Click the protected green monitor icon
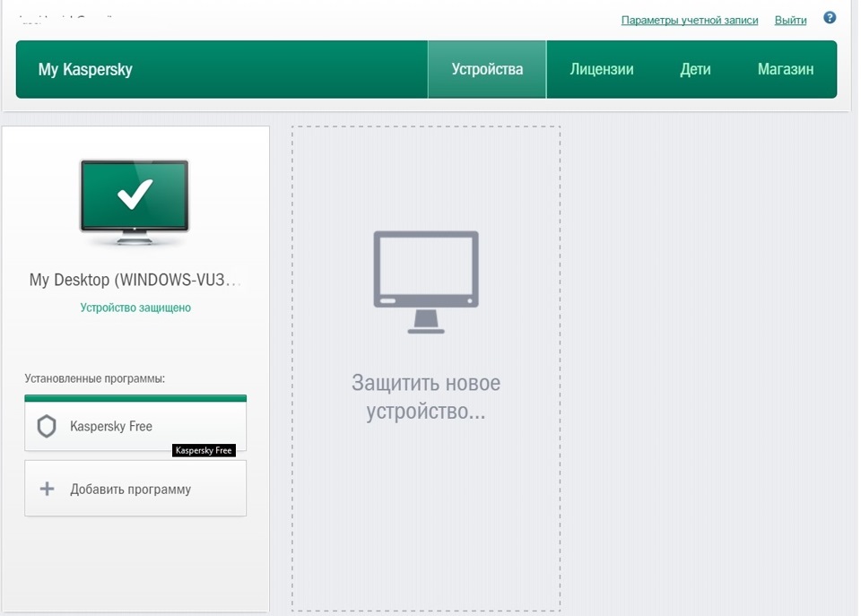Viewport: 861px width, 616px height. 135,202
